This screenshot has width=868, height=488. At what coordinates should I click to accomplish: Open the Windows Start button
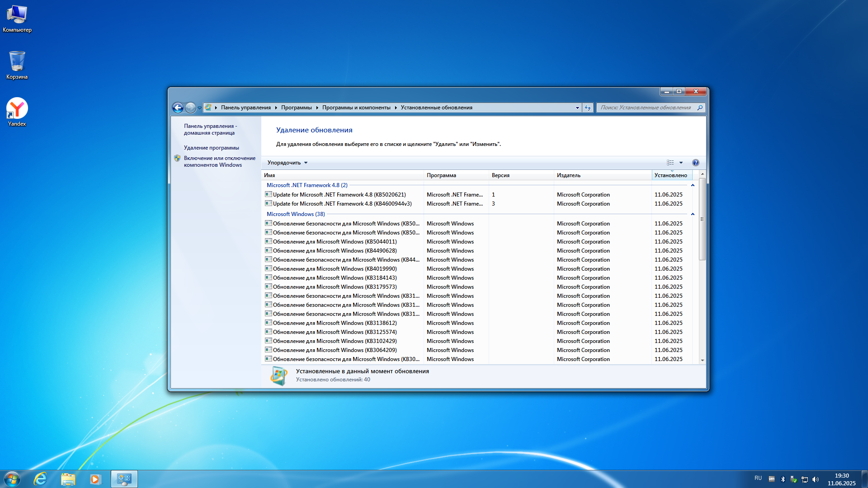(x=12, y=479)
